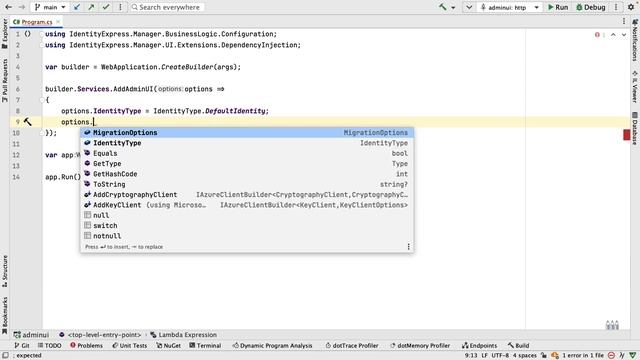Click the hammer quick-fix icon on line 9

pyautogui.click(x=27, y=122)
